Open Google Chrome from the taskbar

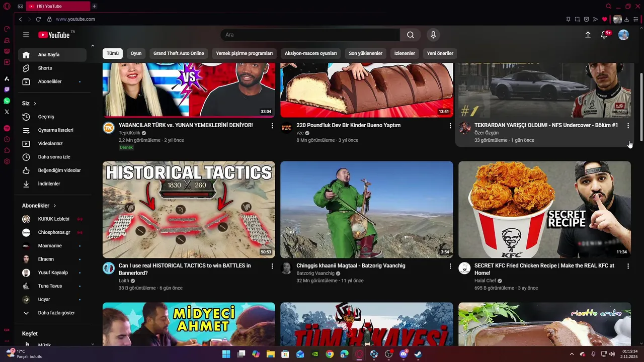point(330,354)
